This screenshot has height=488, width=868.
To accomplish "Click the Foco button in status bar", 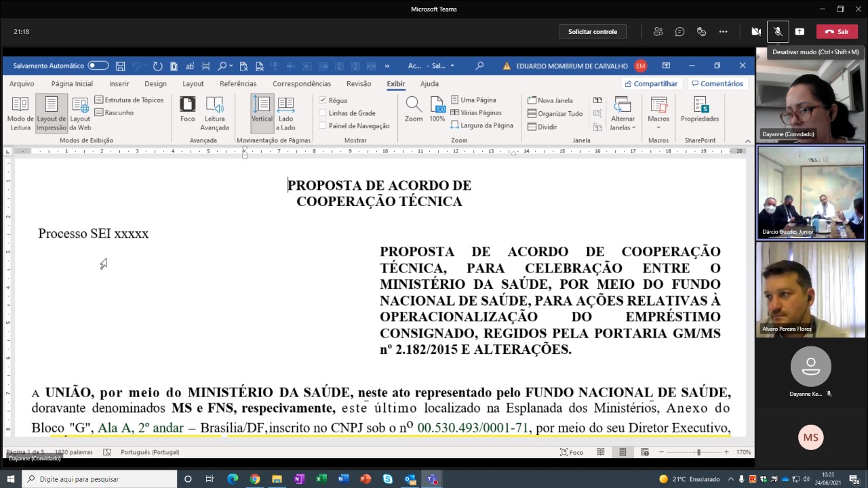I will point(572,452).
